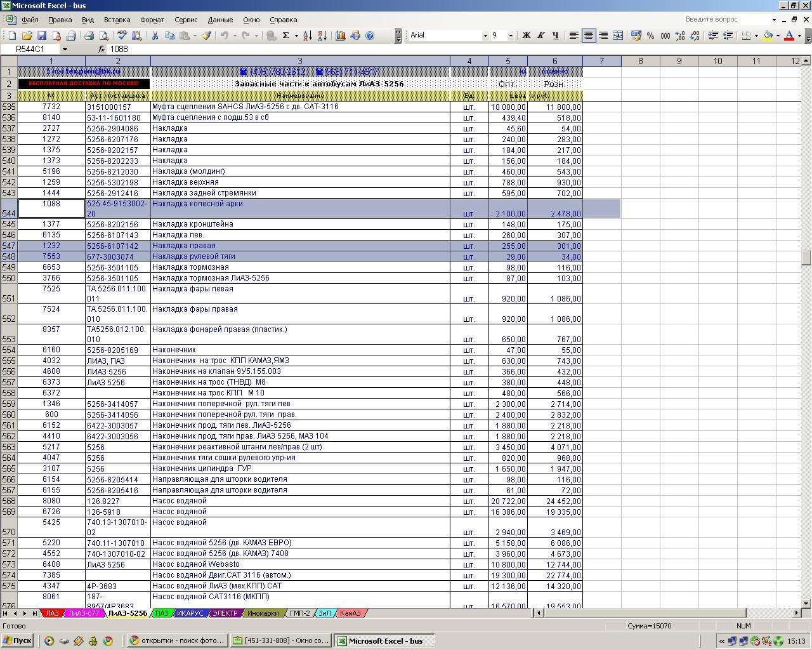Undo the last action
Screen dimensions: 812x650
click(x=225, y=36)
